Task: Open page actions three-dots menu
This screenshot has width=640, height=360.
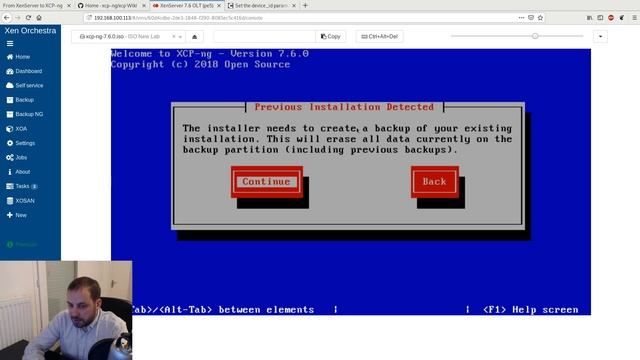Action: [521, 18]
